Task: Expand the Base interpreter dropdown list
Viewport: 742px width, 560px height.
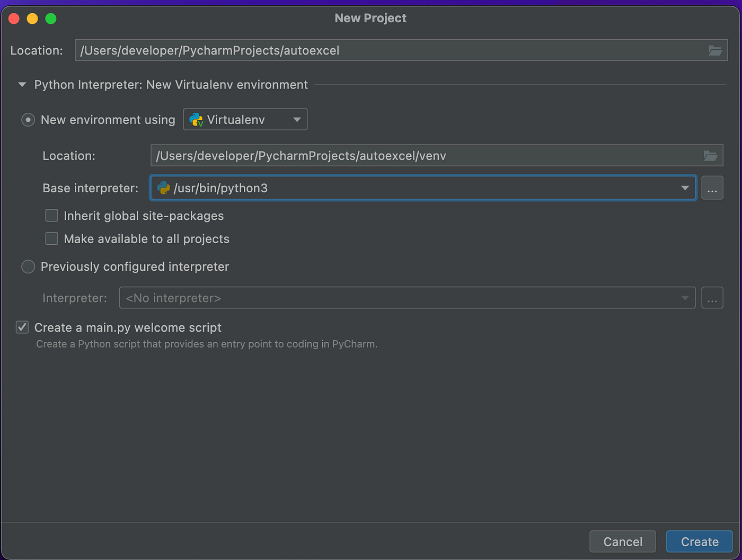Action: tap(684, 188)
